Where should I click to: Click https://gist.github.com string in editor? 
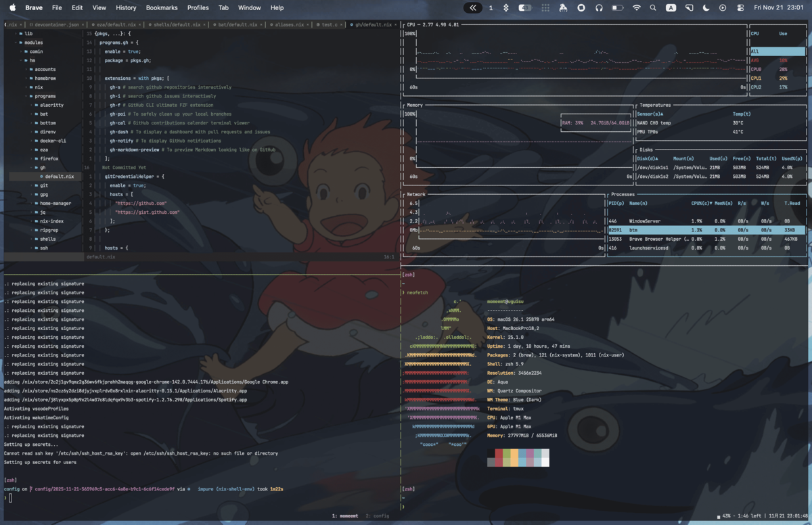[148, 212]
